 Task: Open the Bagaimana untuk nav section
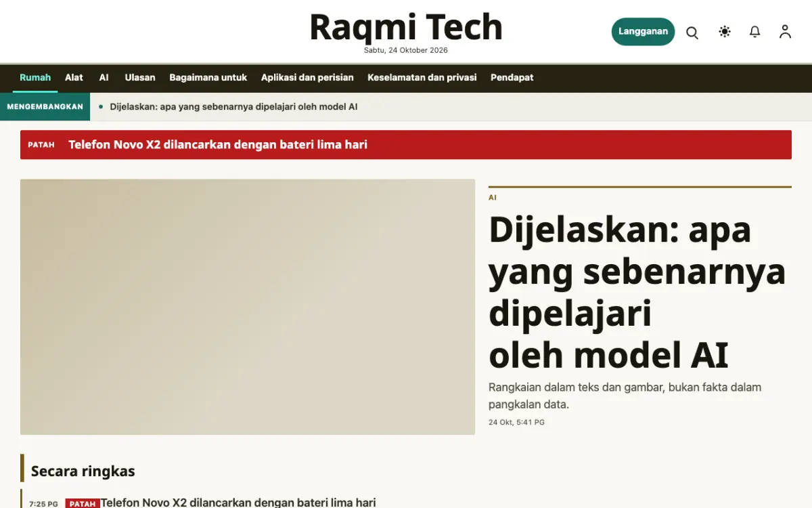pos(208,77)
